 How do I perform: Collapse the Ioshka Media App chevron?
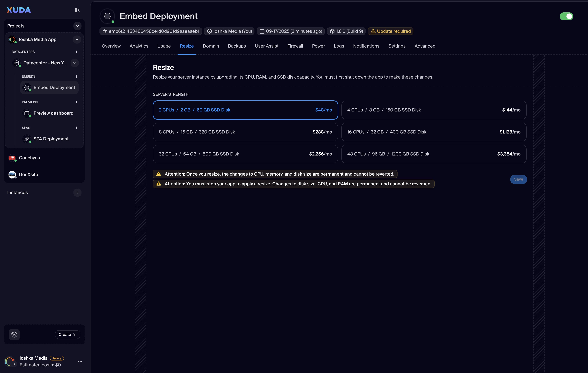tap(77, 40)
